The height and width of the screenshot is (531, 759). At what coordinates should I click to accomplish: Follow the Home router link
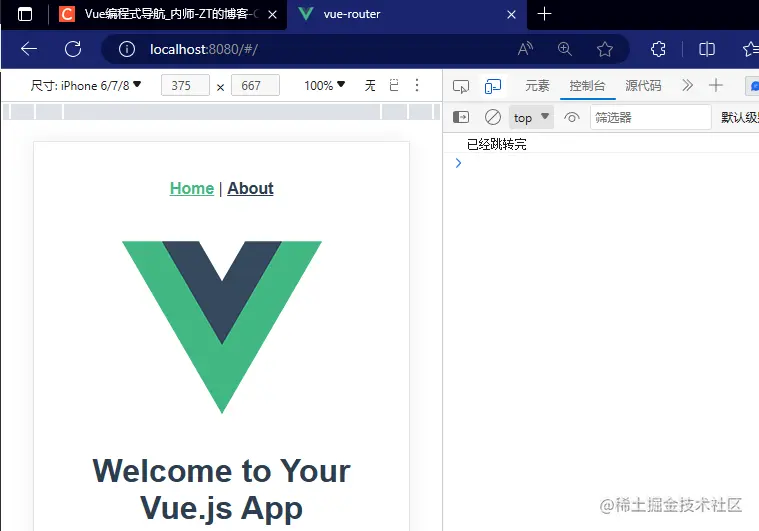click(192, 188)
